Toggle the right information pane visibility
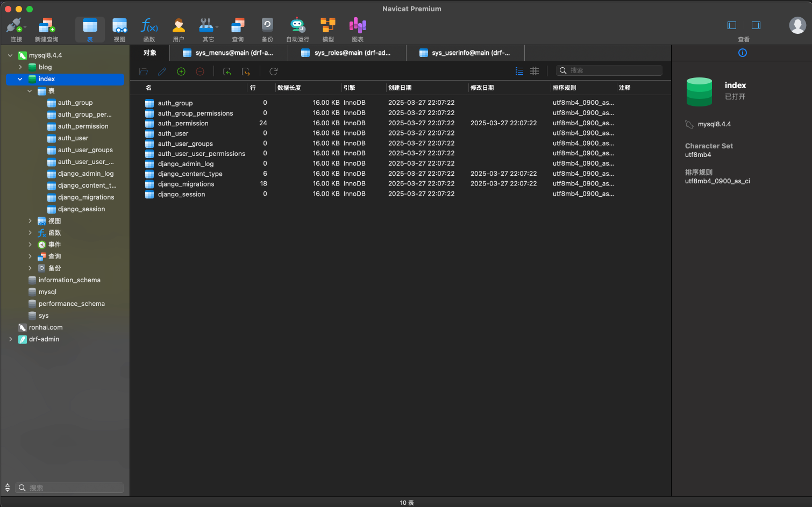 tap(756, 25)
